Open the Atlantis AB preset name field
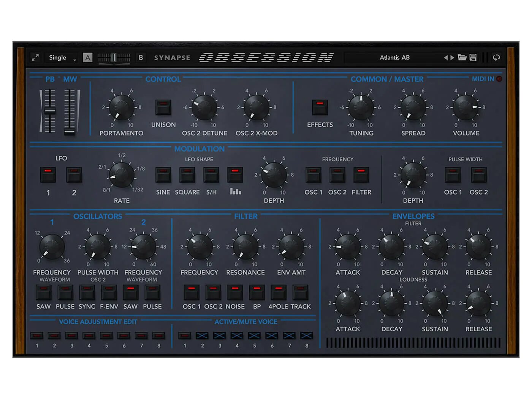Viewport: 532px width, 399px height. coord(394,58)
